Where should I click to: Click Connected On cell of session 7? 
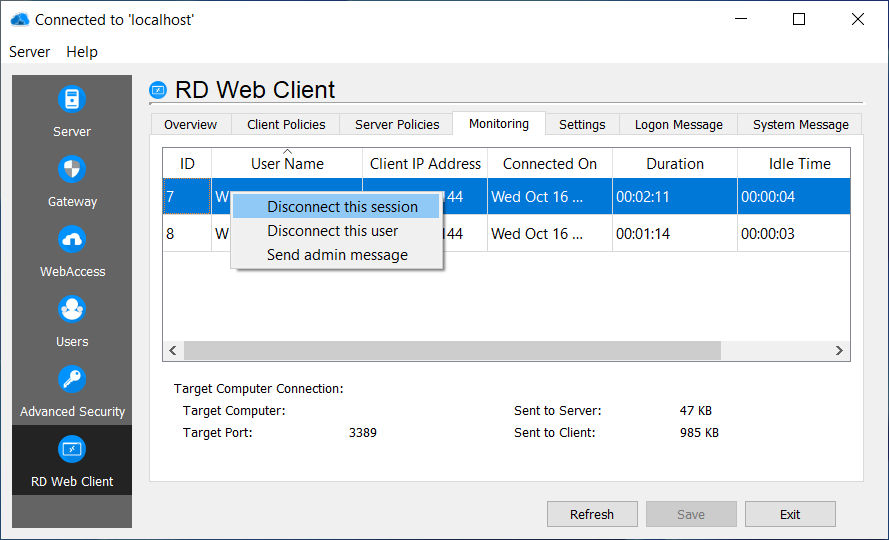(x=550, y=196)
